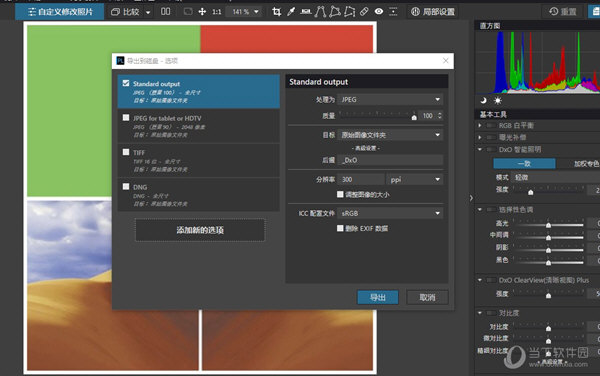Select the Crop tool icon
The width and height of the screenshot is (600, 376).
(276, 12)
